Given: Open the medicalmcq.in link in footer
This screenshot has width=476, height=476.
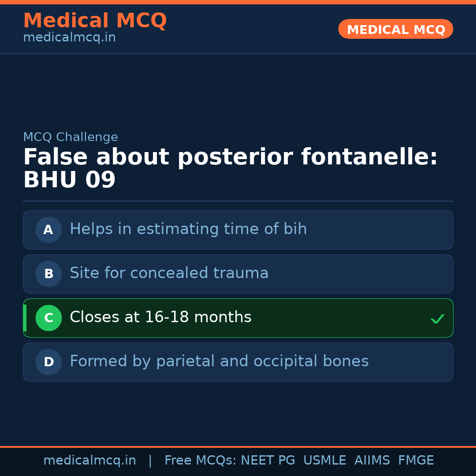Looking at the screenshot, I should click(89, 461).
